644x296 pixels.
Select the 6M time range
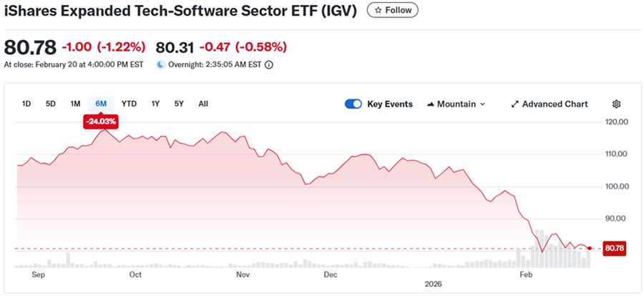click(100, 104)
